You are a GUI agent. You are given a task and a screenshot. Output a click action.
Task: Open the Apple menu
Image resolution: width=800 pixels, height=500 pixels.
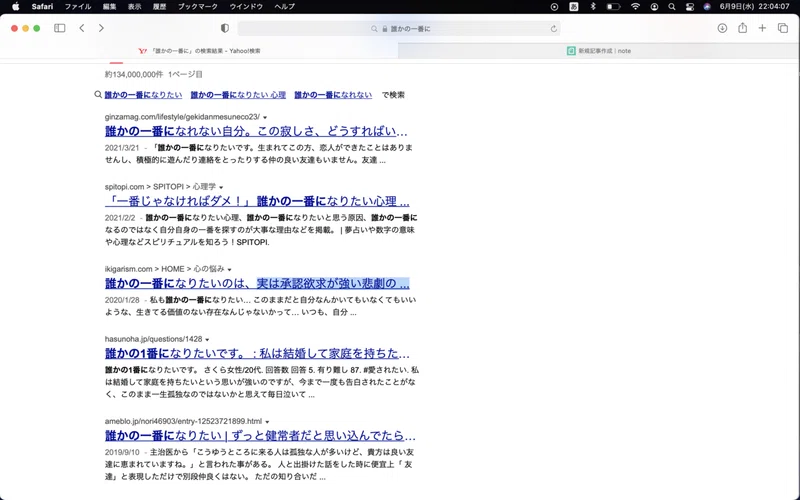pyautogui.click(x=15, y=7)
